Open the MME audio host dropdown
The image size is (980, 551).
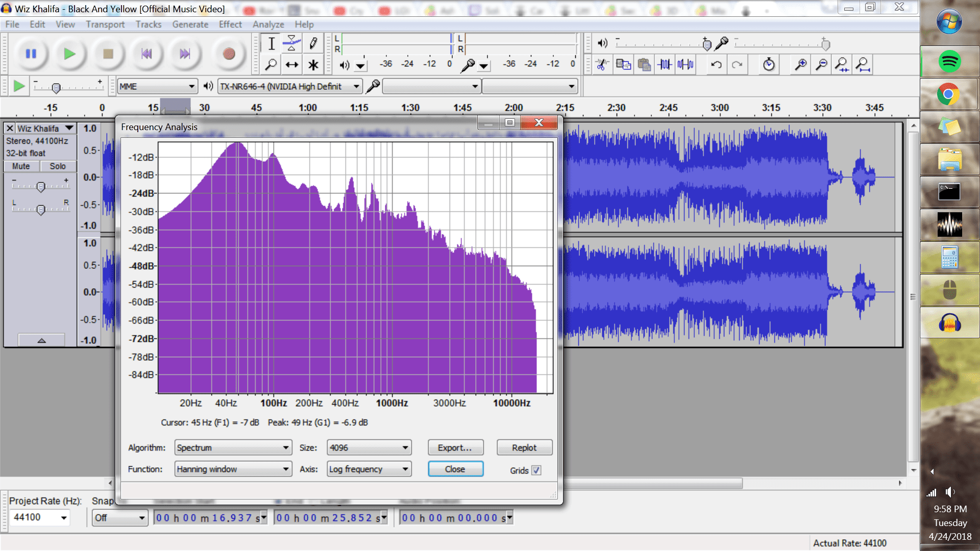pyautogui.click(x=157, y=86)
